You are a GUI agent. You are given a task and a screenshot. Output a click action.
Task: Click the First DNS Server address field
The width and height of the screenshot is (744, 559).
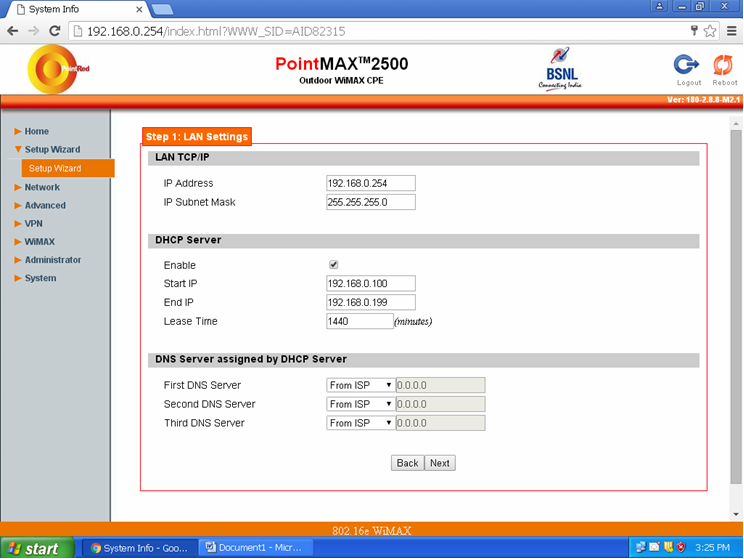tap(440, 385)
